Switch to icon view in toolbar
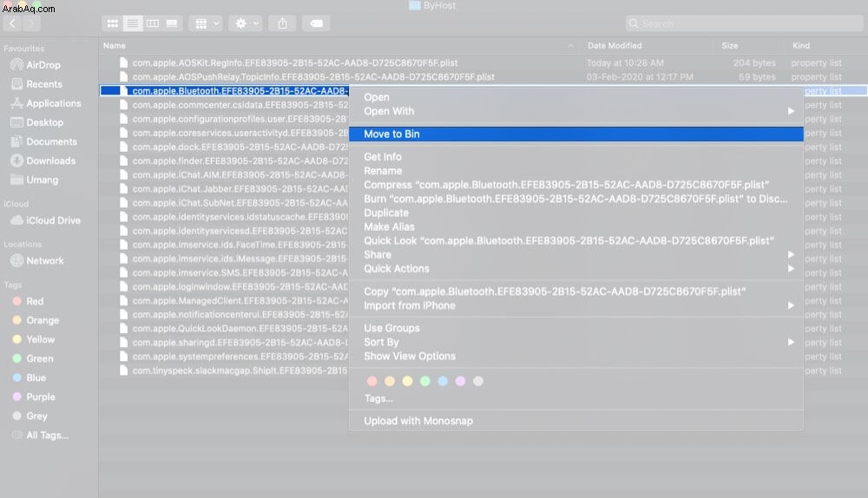Image resolution: width=868 pixels, height=498 pixels. [112, 23]
